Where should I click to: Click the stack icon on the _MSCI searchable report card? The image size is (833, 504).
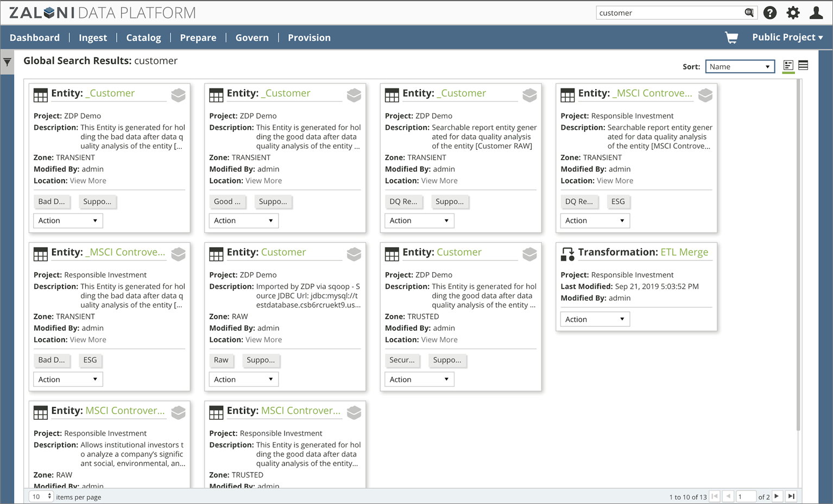coord(705,95)
